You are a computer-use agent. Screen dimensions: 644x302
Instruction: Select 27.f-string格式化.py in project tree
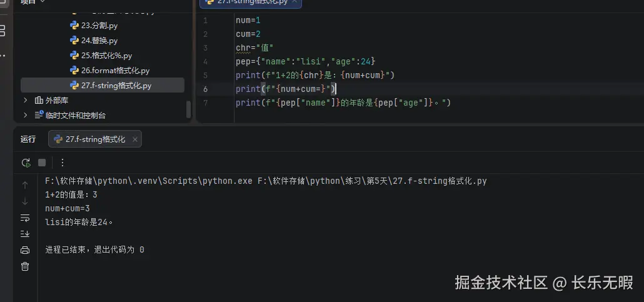click(x=103, y=86)
